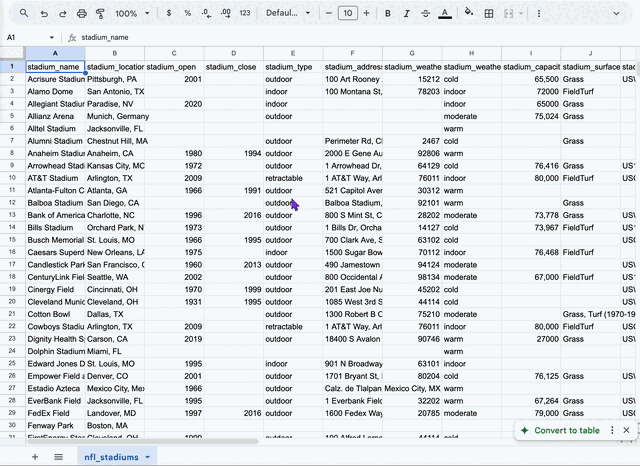
Task: Select column A header
Action: pyautogui.click(x=55, y=53)
